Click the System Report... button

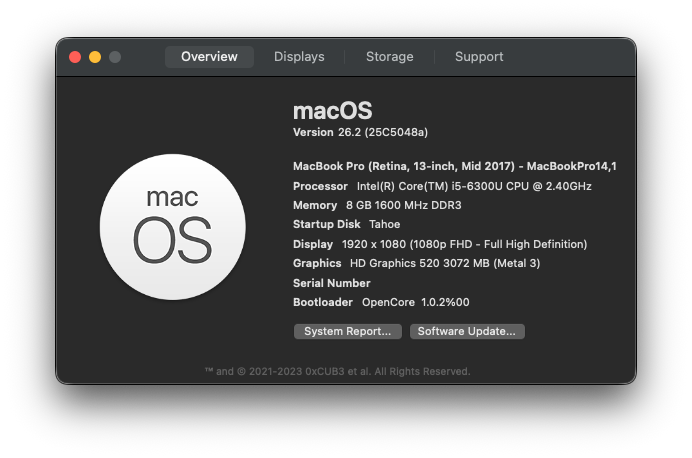[x=348, y=331]
